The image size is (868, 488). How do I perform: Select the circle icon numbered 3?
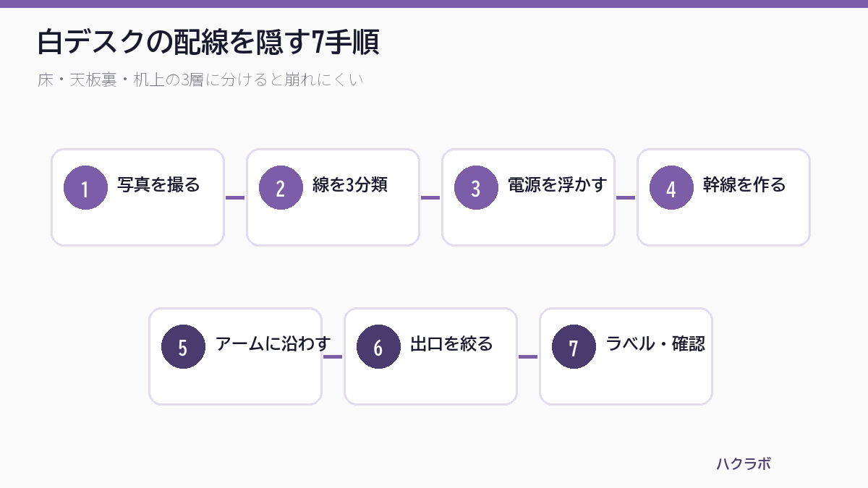pyautogui.click(x=476, y=188)
